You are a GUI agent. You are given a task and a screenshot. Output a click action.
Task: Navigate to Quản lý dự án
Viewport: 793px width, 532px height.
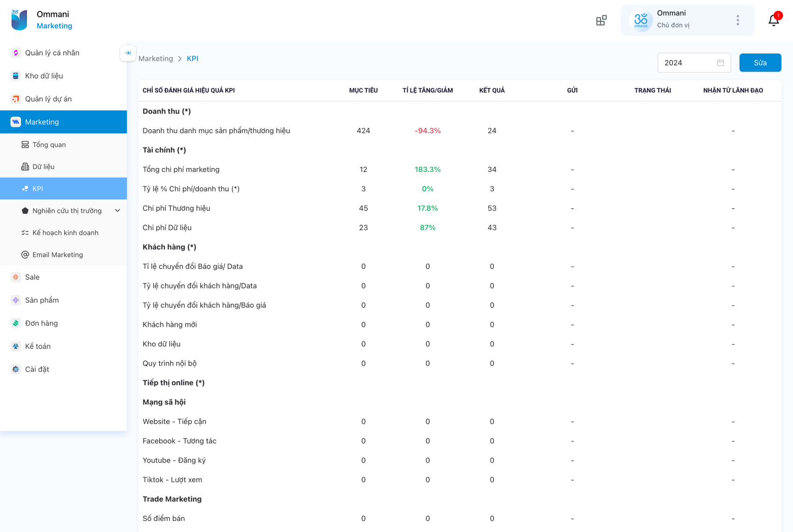click(48, 99)
